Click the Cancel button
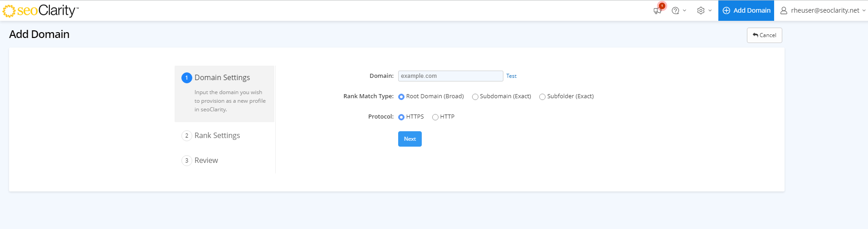The height and width of the screenshot is (229, 868). [x=764, y=35]
